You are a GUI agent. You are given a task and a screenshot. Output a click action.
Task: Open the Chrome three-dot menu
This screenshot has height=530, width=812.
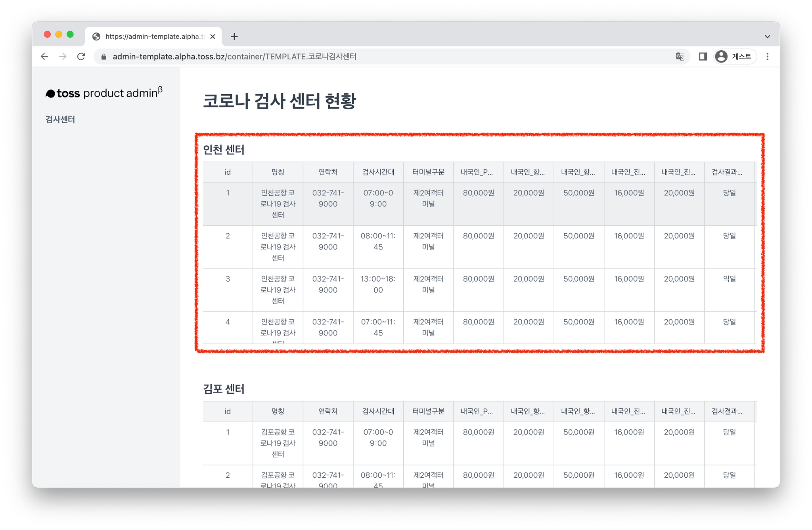(768, 57)
